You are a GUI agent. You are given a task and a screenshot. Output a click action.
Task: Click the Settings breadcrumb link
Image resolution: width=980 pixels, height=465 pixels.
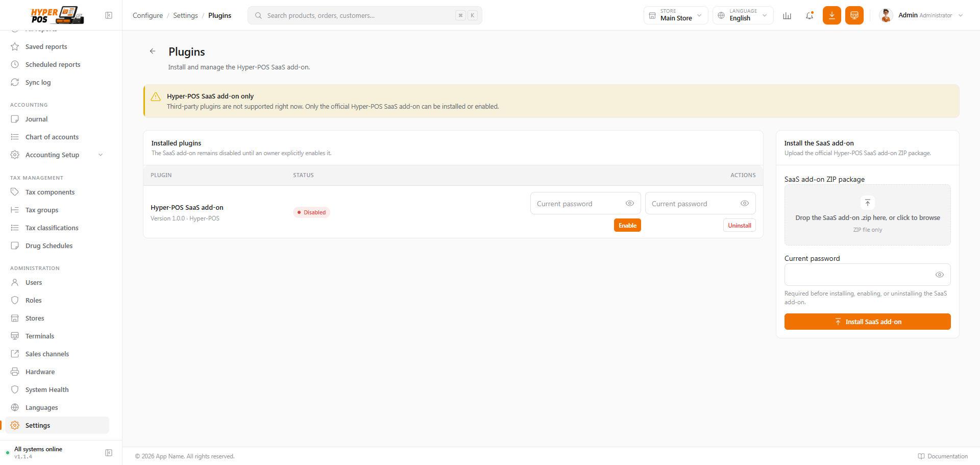[185, 15]
